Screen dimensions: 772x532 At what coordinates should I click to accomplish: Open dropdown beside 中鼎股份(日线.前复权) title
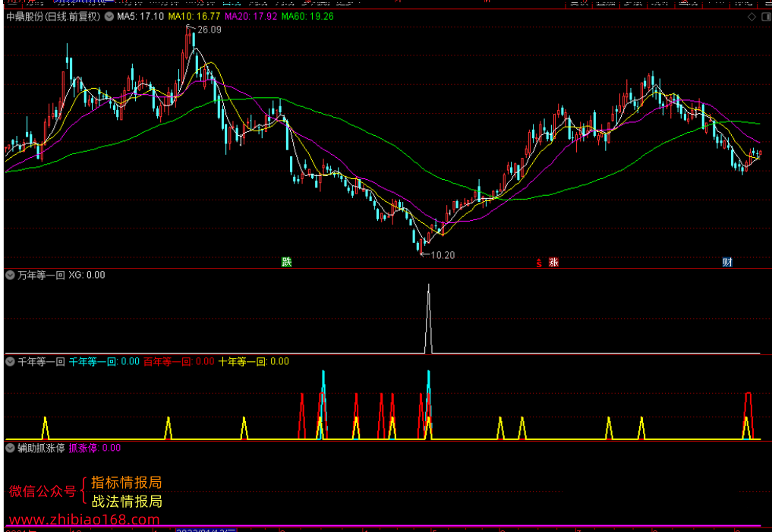click(x=109, y=17)
